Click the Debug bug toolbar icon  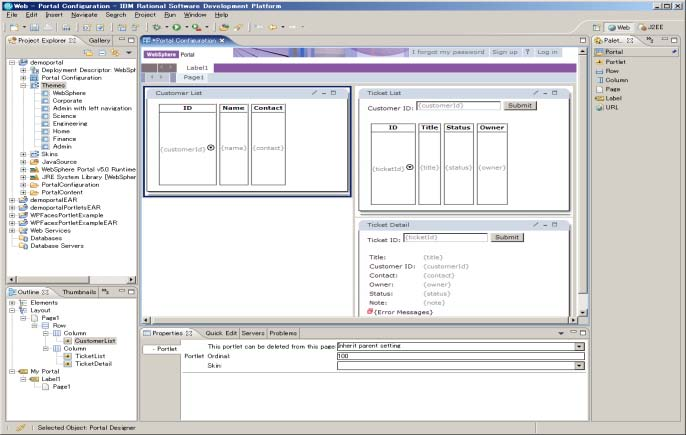tap(157, 28)
